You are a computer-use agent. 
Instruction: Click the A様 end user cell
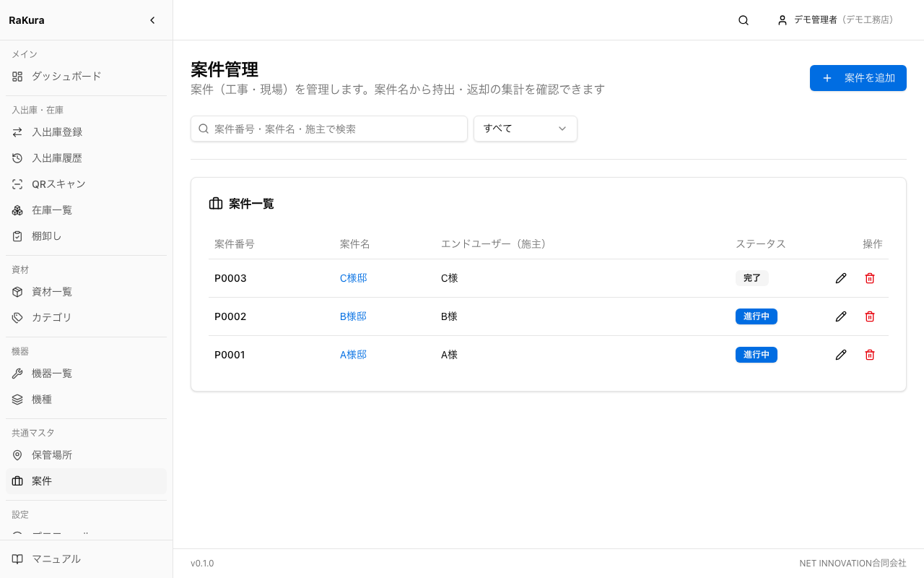450,355
